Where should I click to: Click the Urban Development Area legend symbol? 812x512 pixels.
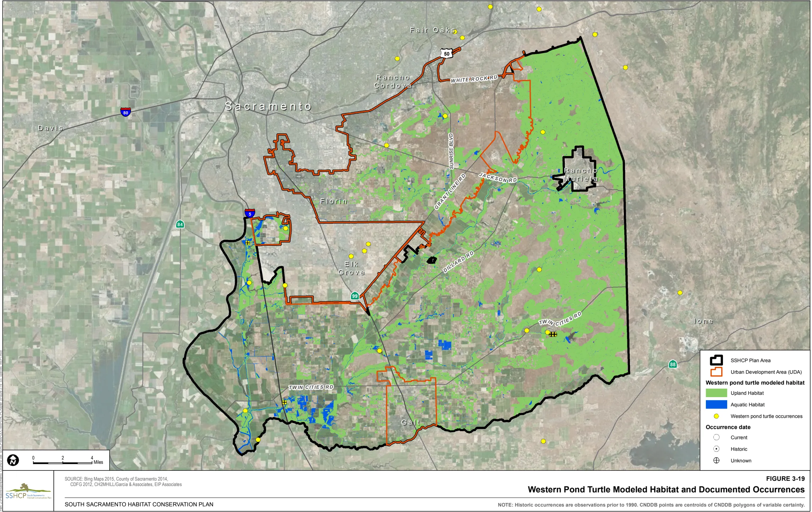point(716,372)
